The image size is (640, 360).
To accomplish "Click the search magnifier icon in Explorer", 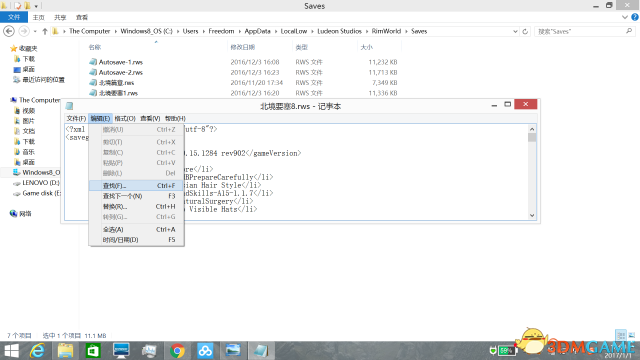I will [x=629, y=31].
